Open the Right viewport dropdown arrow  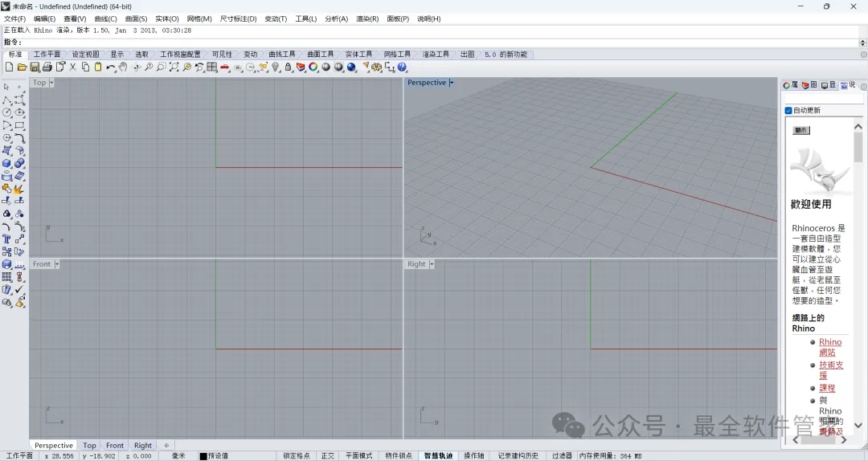pyautogui.click(x=432, y=264)
